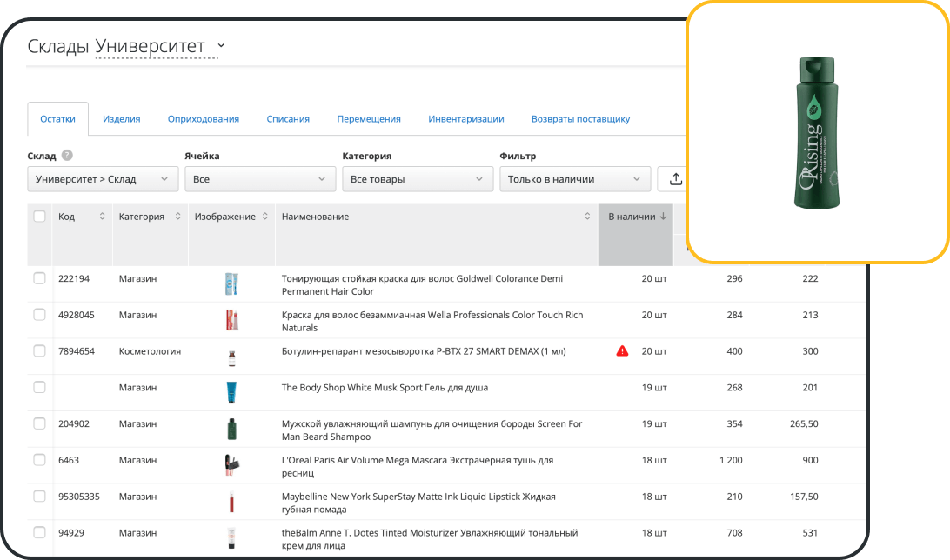
Task: Click the help icon next to Склад
Action: point(67,157)
